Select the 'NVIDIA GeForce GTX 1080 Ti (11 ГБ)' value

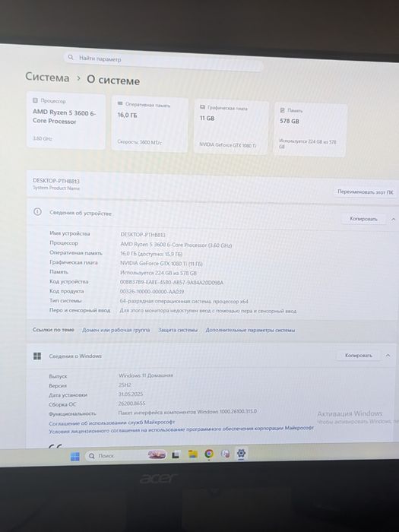pos(161,263)
